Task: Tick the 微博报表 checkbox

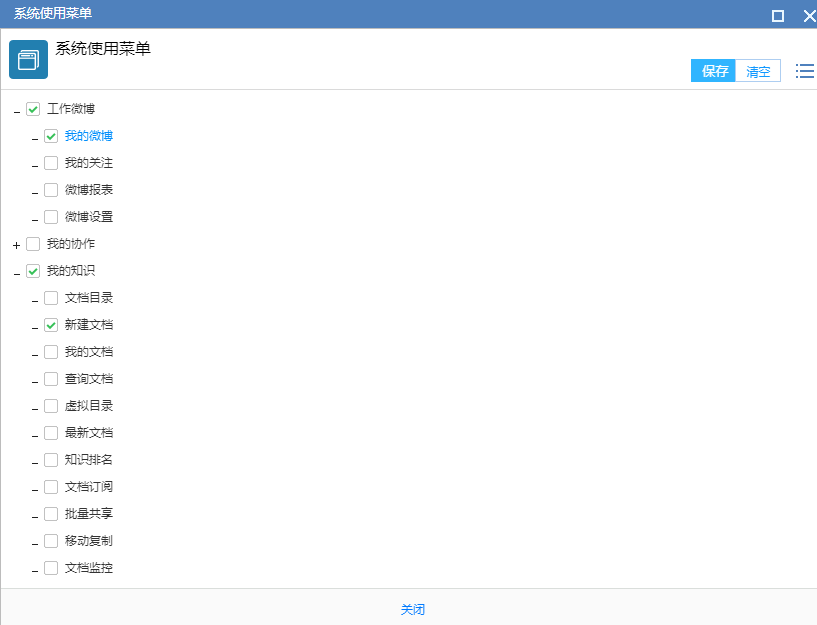Action: click(51, 190)
